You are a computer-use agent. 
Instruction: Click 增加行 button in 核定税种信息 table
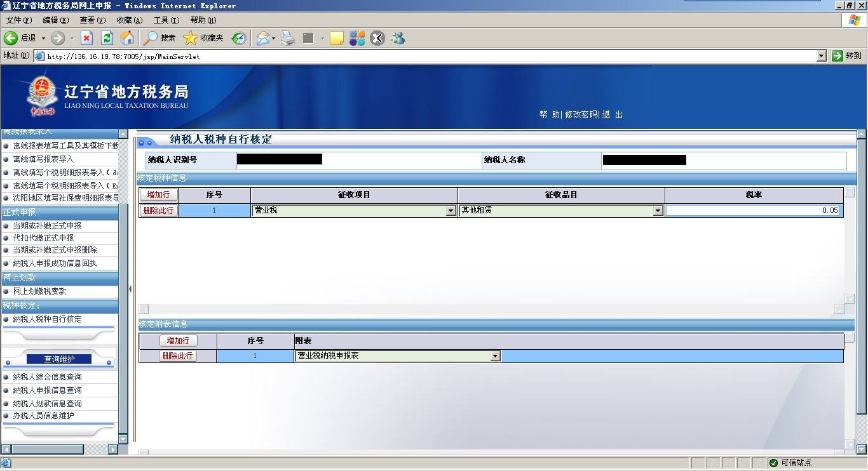point(159,195)
